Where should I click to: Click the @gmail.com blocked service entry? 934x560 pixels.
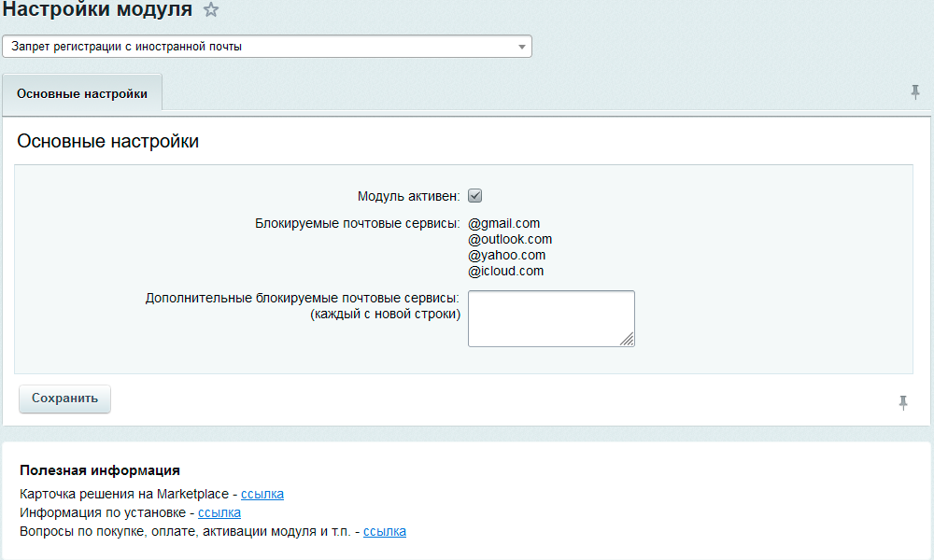pos(504,223)
